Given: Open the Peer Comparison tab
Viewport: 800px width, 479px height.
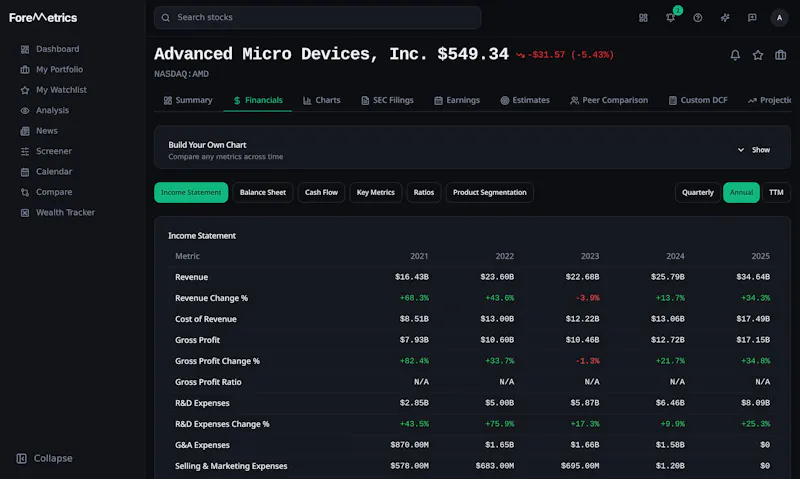Looking at the screenshot, I should pyautogui.click(x=609, y=100).
